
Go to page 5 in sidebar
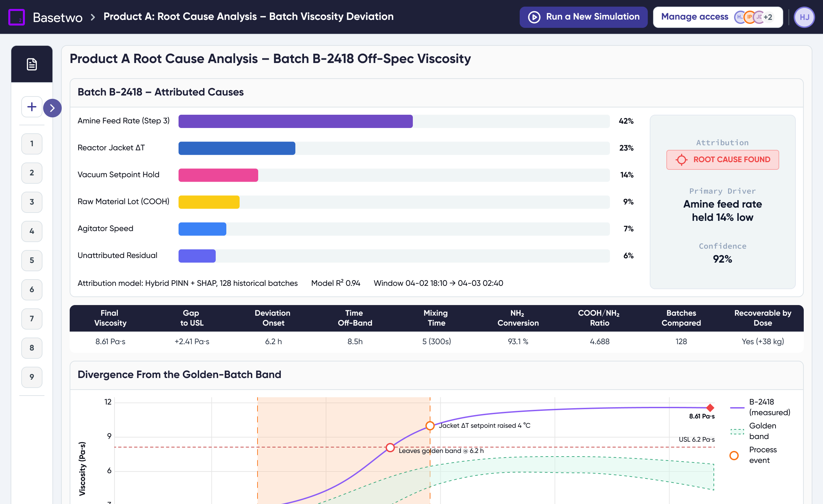[32, 260]
